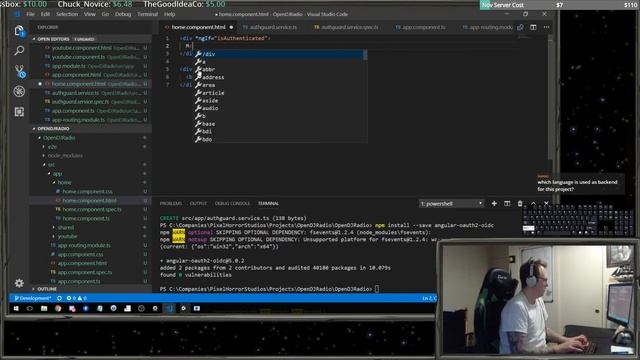Open the Extensions view in activity bar

point(19,112)
